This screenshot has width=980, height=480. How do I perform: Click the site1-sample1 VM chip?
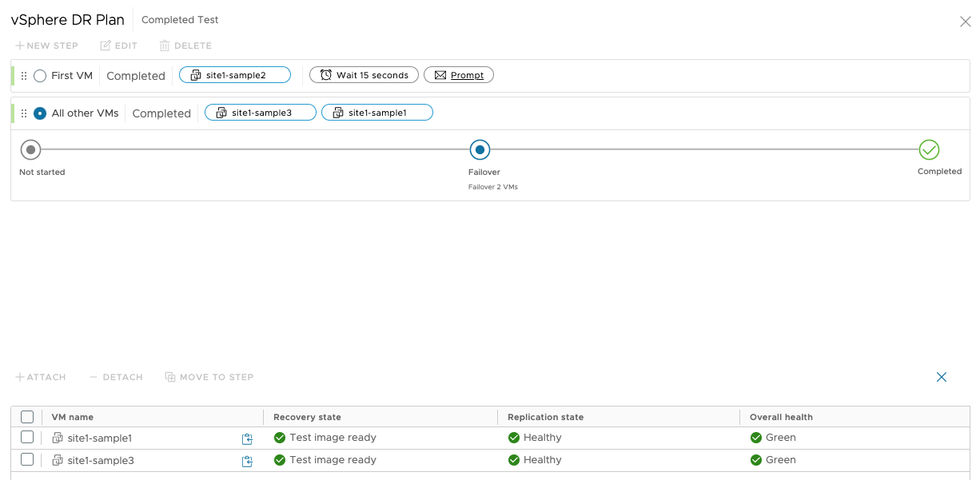pos(377,113)
